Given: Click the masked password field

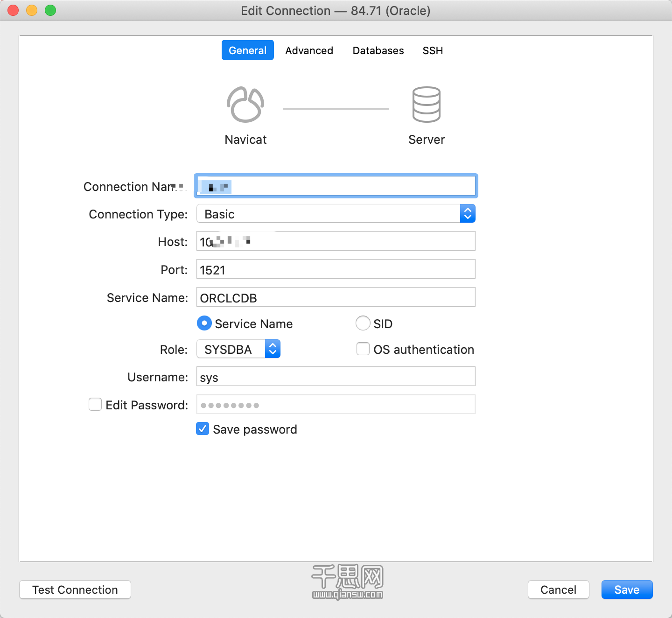Looking at the screenshot, I should (336, 405).
